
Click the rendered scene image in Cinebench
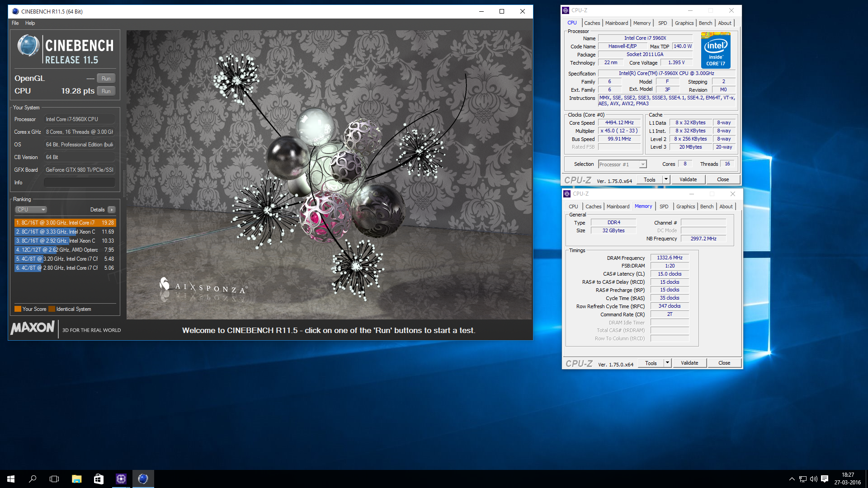329,175
